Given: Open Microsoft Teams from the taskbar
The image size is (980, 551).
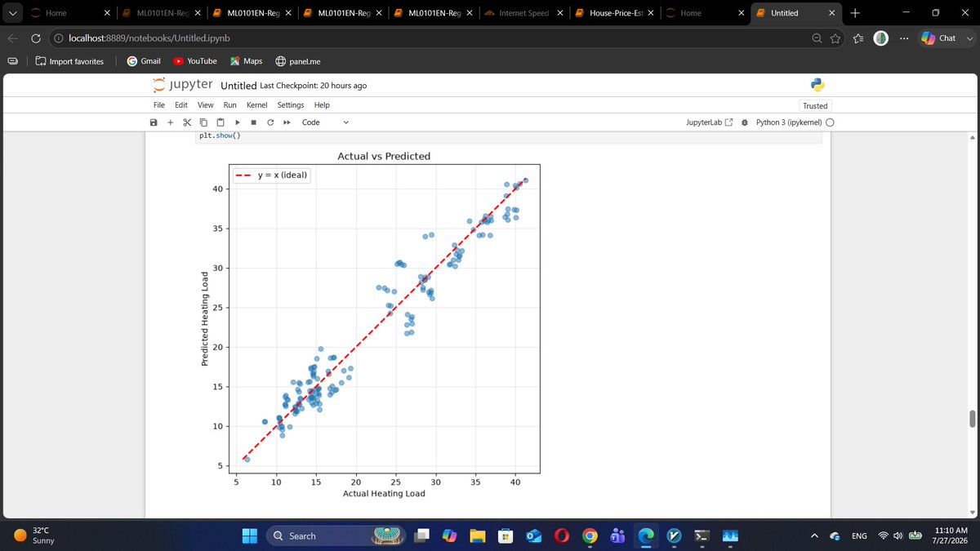Looking at the screenshot, I should [617, 535].
